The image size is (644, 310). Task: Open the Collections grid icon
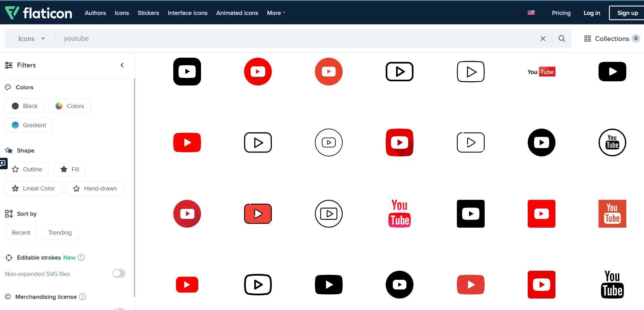pyautogui.click(x=587, y=39)
